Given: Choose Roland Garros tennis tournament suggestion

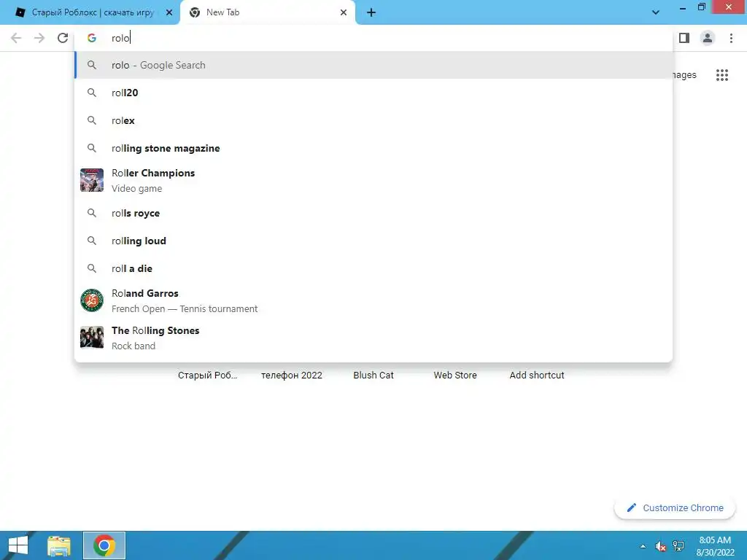Looking at the screenshot, I should point(374,300).
